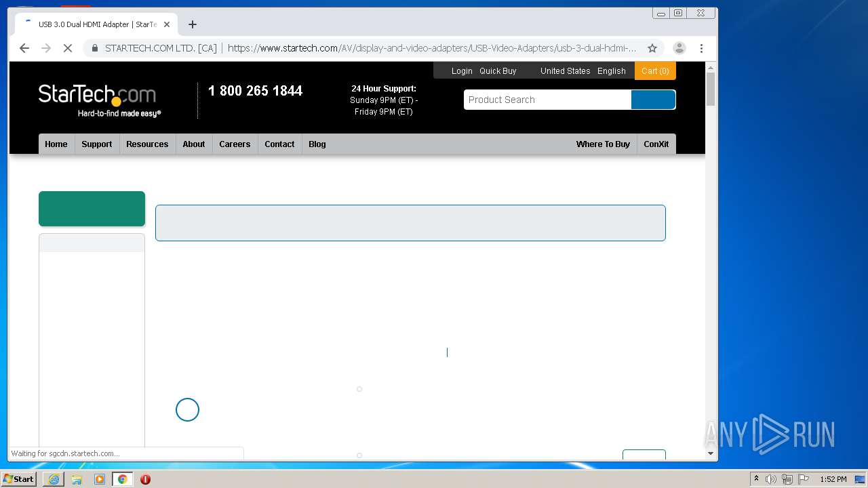The image size is (868, 488).
Task: Open the ConXit menu item
Action: 656,144
